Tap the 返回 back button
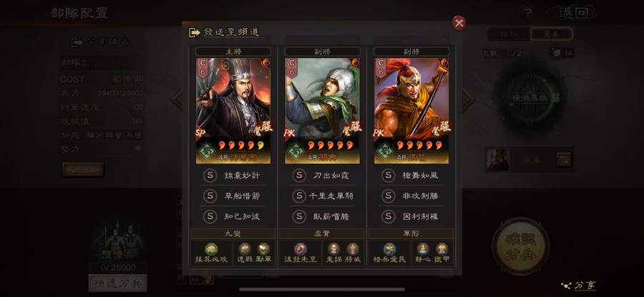Image resolution: width=644 pixels, height=297 pixels. [x=572, y=13]
